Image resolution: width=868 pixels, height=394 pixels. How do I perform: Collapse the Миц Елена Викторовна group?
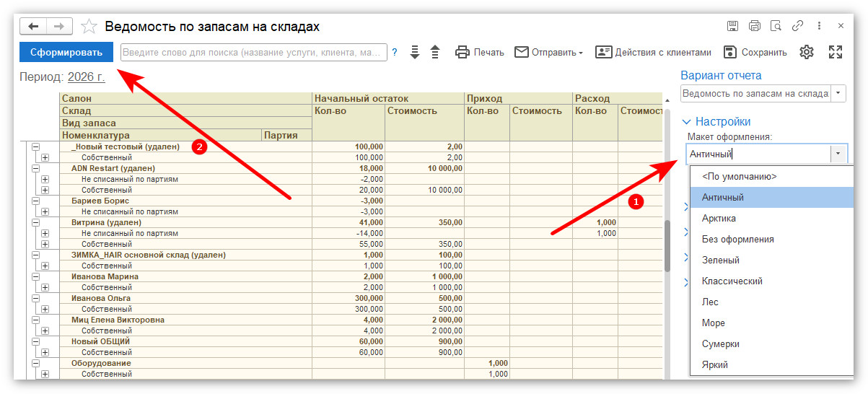[x=34, y=320]
